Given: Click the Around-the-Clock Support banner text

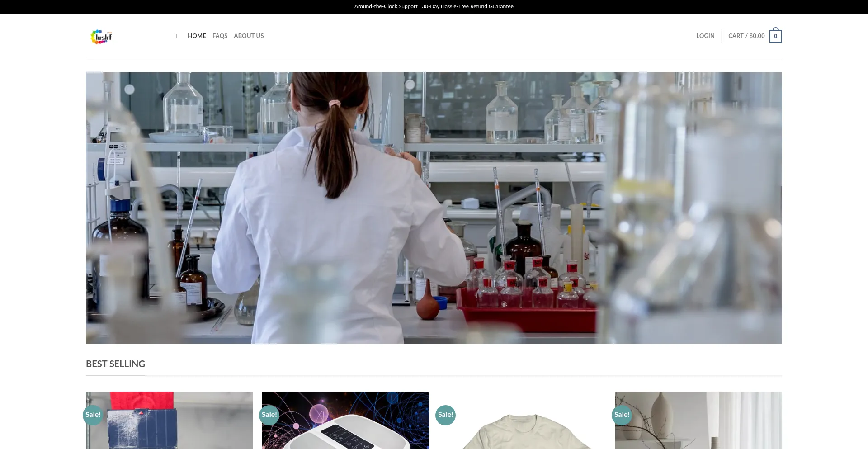Looking at the screenshot, I should (386, 6).
